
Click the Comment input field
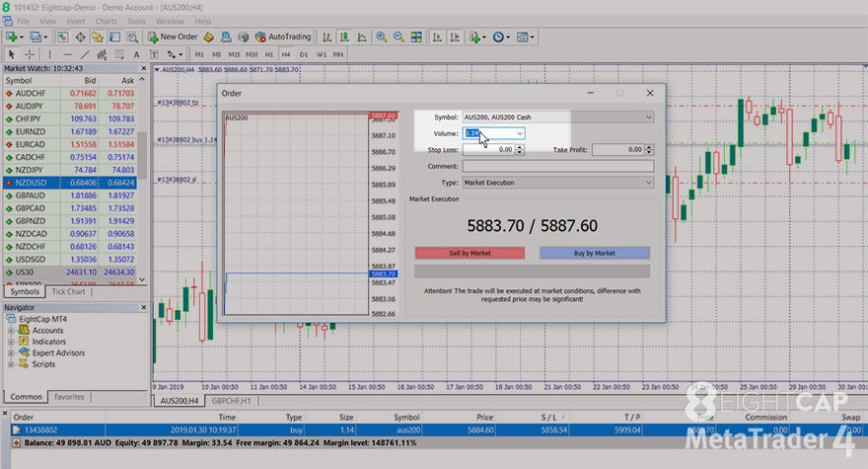click(x=558, y=166)
